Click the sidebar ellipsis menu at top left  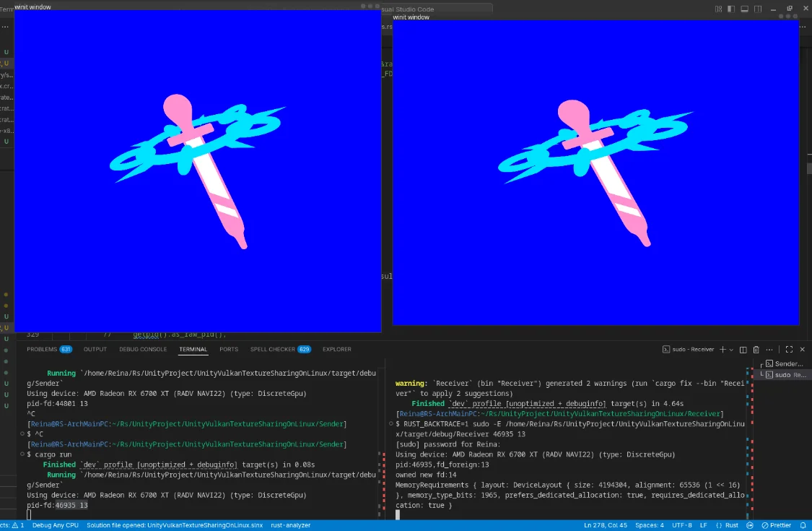click(5, 27)
